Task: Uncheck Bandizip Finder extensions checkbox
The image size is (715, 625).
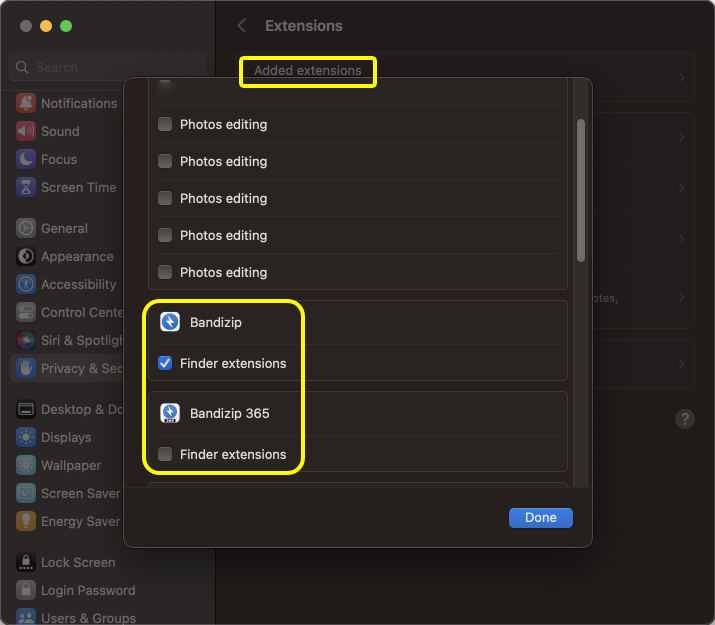Action: [x=165, y=363]
